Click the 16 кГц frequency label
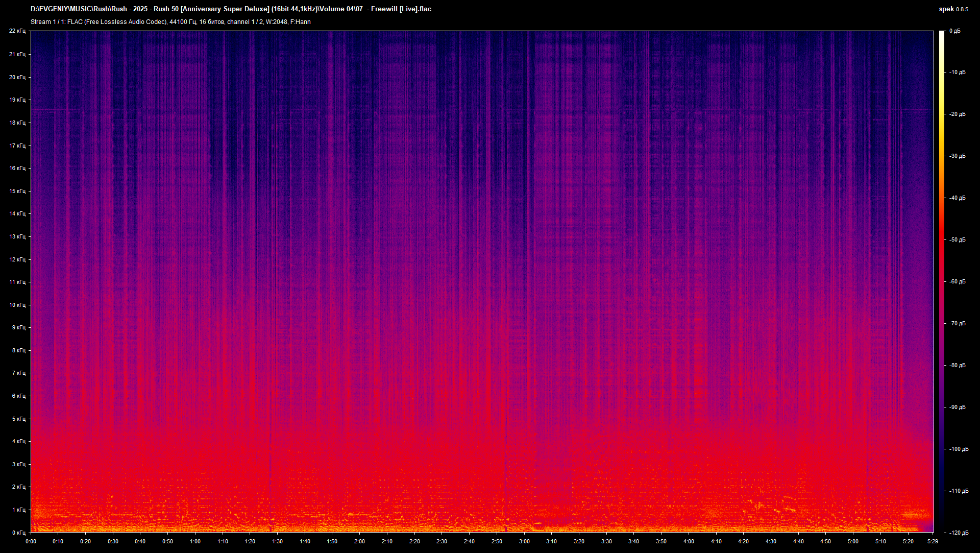 tap(17, 168)
